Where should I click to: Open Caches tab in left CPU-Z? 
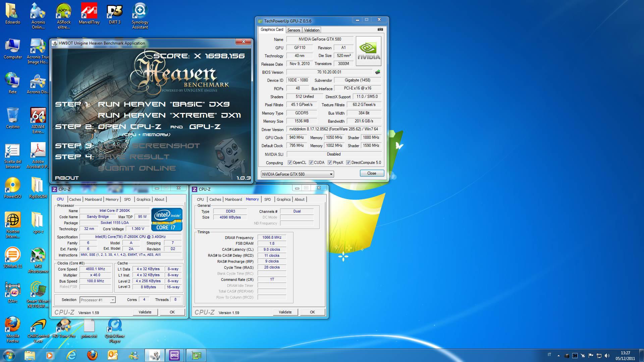[x=75, y=199]
